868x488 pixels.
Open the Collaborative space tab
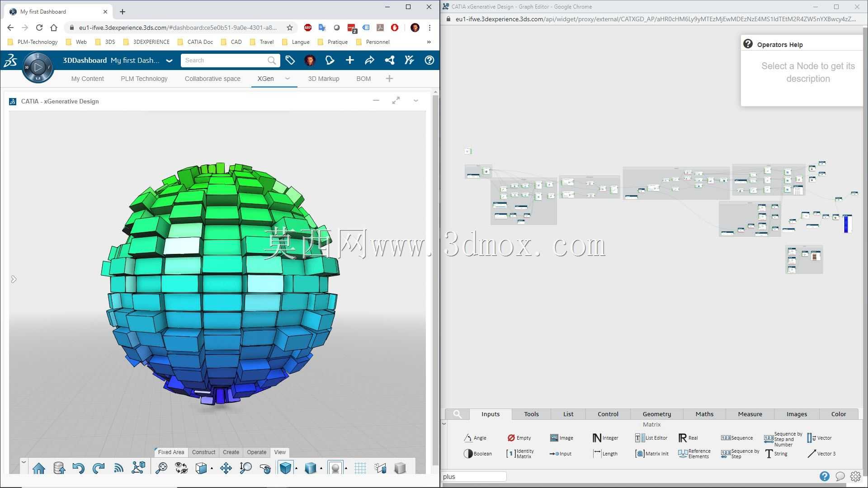pyautogui.click(x=212, y=79)
